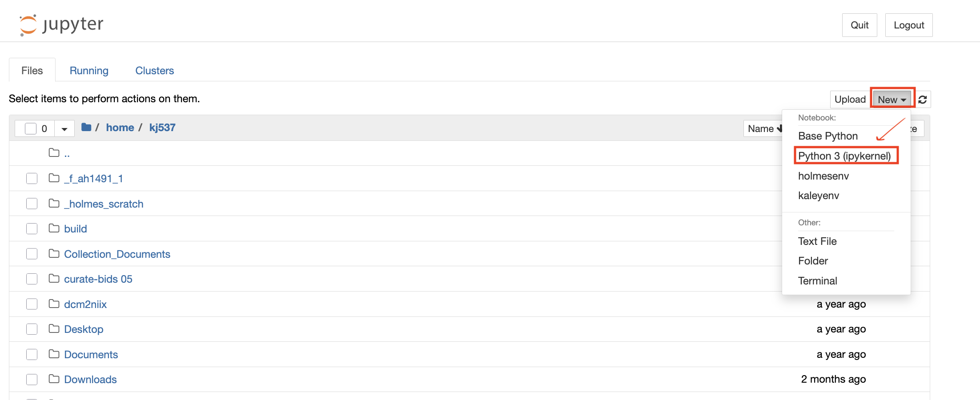Viewport: 980px width, 400px height.
Task: Switch to the Running tab
Action: [x=89, y=71]
